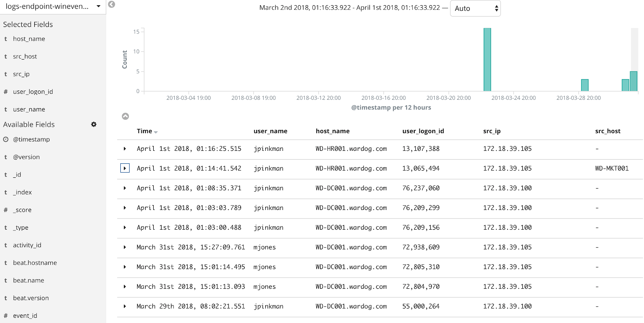
Task: Collapse the fields sidebar with the arrow icon
Action: pos(112,4)
